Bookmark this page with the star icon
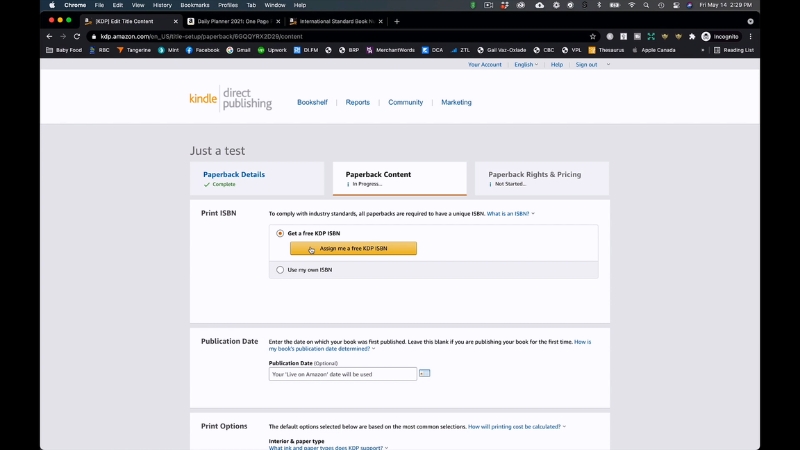 (592, 36)
